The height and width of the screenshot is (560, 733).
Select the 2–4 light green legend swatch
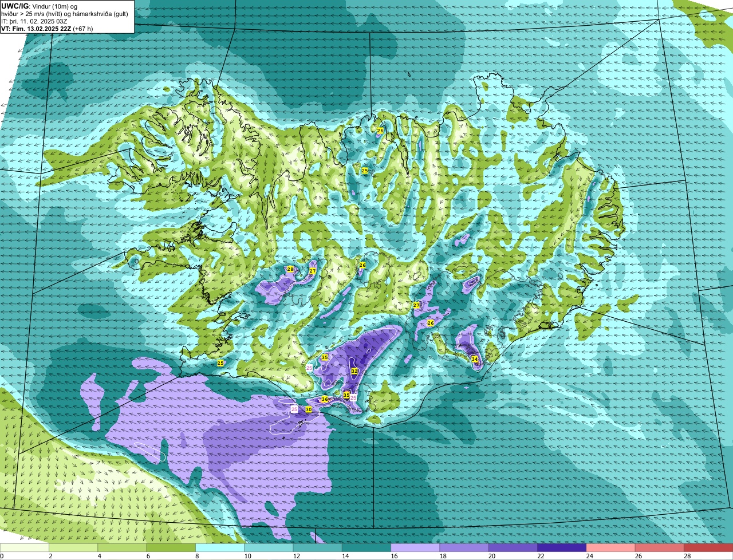[73, 548]
